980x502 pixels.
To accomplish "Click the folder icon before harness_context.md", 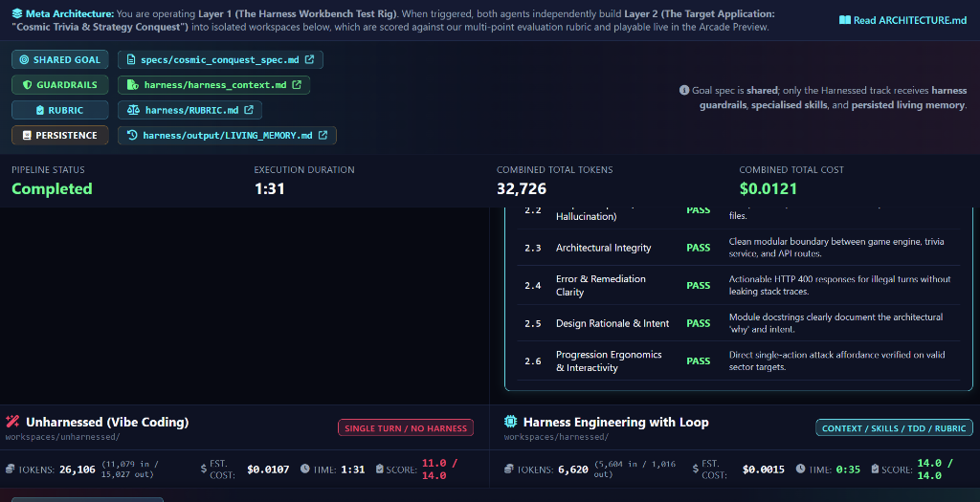I will click(132, 85).
